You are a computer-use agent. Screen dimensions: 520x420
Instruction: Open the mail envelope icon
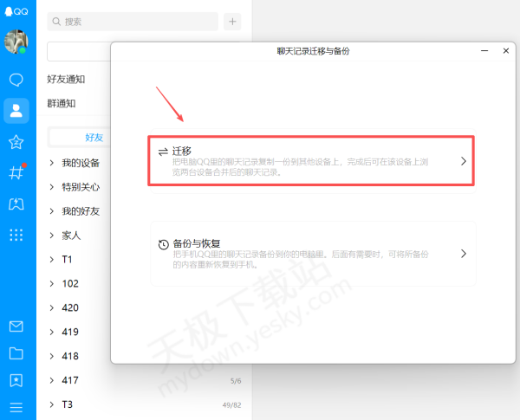(16, 326)
